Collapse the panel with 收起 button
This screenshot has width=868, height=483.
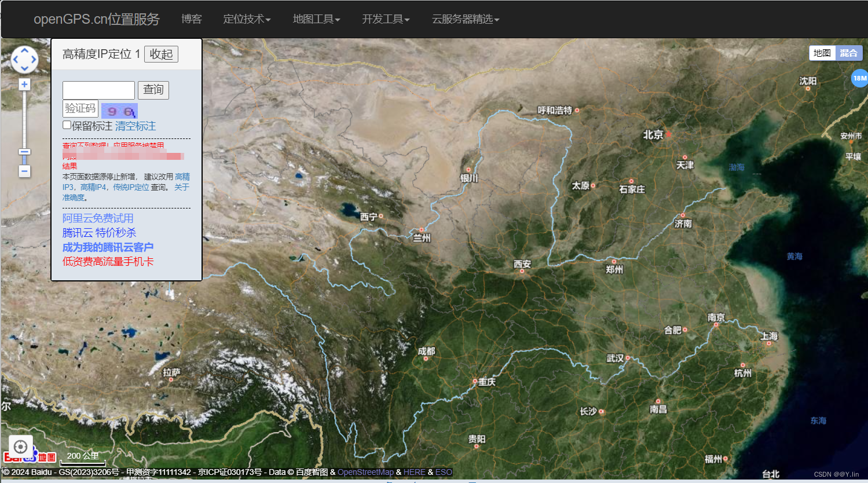pos(161,54)
